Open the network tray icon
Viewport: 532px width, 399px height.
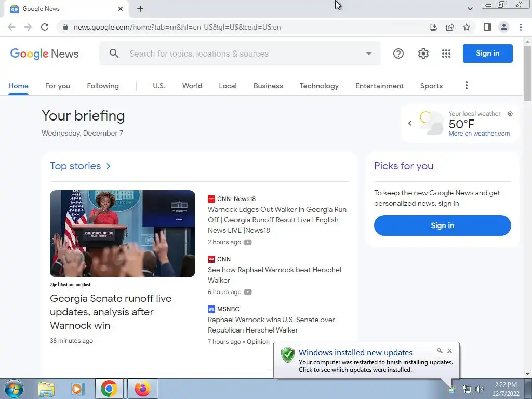(x=467, y=390)
